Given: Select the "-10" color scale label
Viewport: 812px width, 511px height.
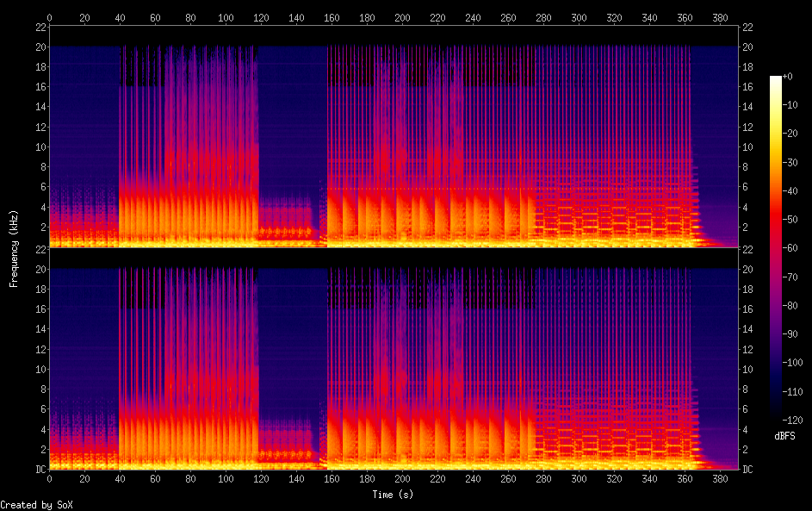Looking at the screenshot, I should point(790,105).
